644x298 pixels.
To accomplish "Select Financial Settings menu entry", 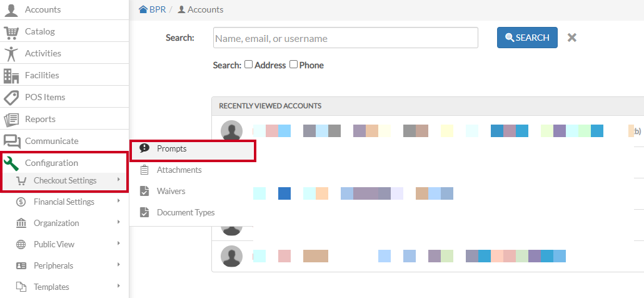I will 64,202.
